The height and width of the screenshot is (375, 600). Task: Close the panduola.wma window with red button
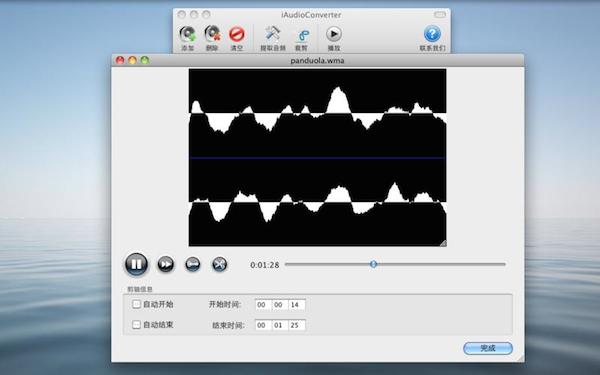(x=120, y=60)
